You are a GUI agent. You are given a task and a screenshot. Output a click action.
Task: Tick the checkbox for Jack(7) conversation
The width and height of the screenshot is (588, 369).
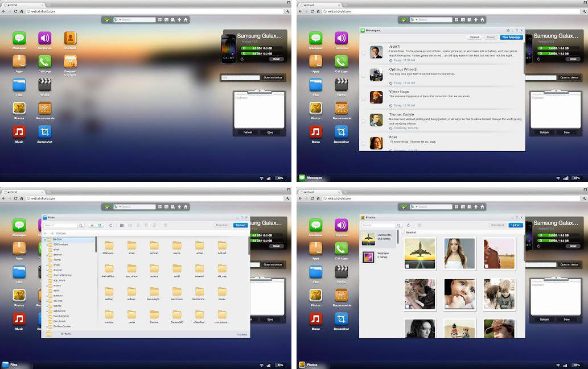363,53
